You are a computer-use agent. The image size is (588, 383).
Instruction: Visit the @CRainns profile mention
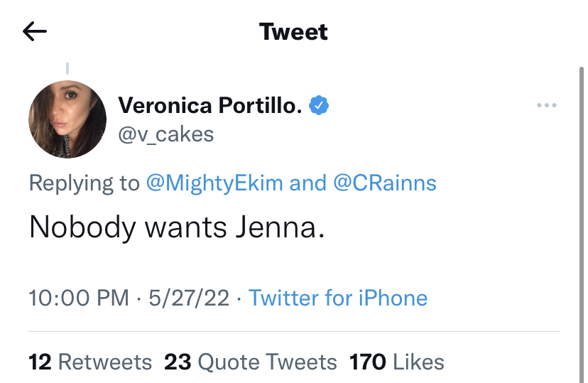[x=385, y=183]
